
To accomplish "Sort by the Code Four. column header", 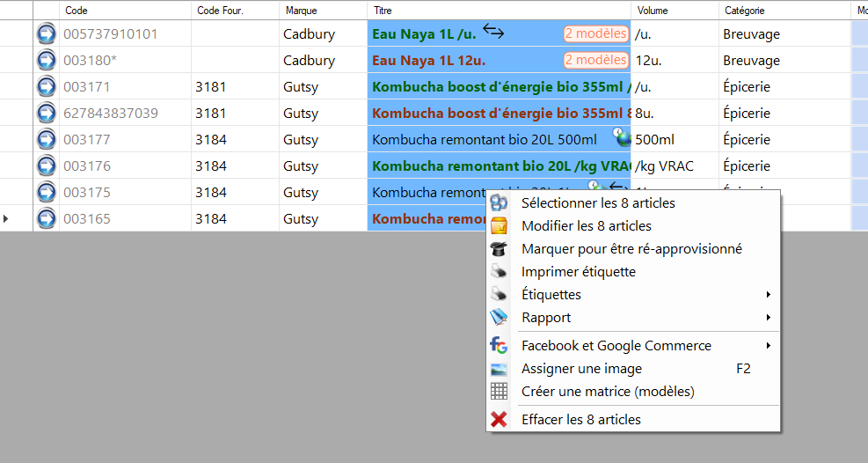I will [x=236, y=10].
